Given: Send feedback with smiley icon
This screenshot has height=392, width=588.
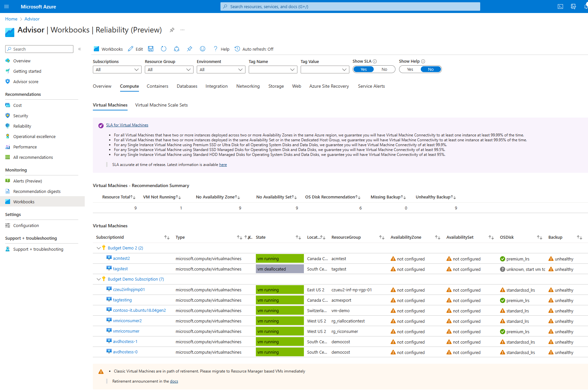Looking at the screenshot, I should 203,49.
